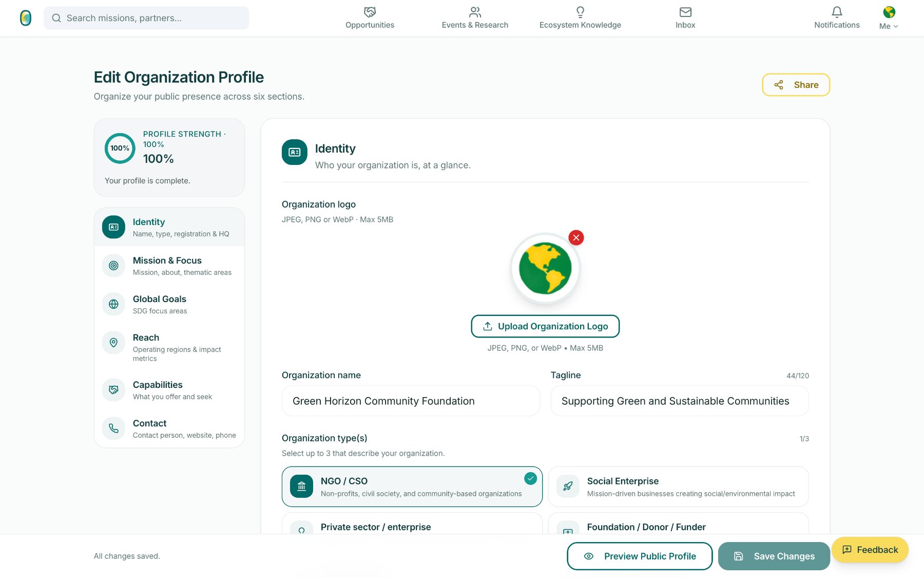Click the organization logo thumbnail
The width and height of the screenshot is (924, 578).
[x=545, y=268]
